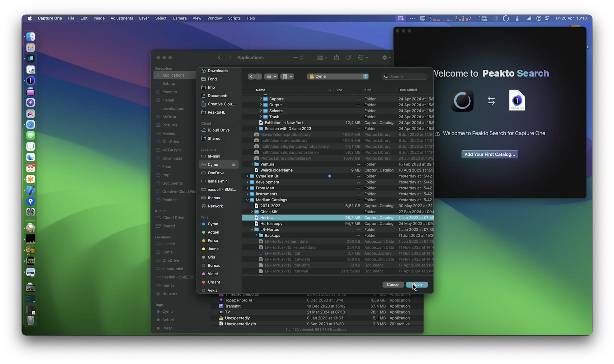Open Control Center in the menu bar
Screen dimensions: 614x364
[547, 18]
